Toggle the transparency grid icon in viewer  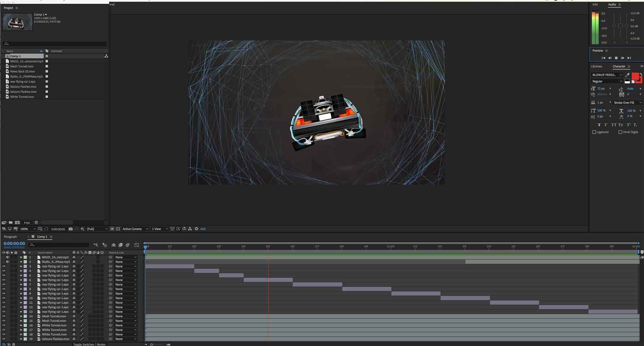[118, 229]
